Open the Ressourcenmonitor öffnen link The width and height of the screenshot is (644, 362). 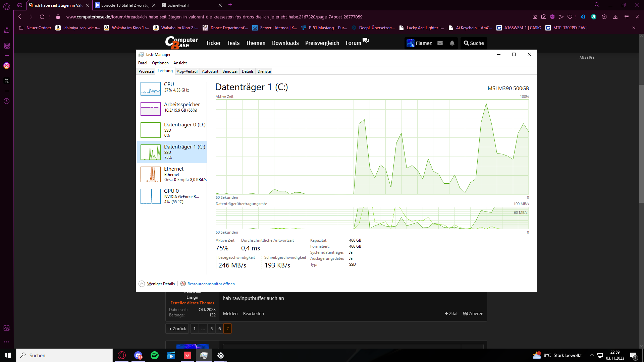click(x=211, y=284)
